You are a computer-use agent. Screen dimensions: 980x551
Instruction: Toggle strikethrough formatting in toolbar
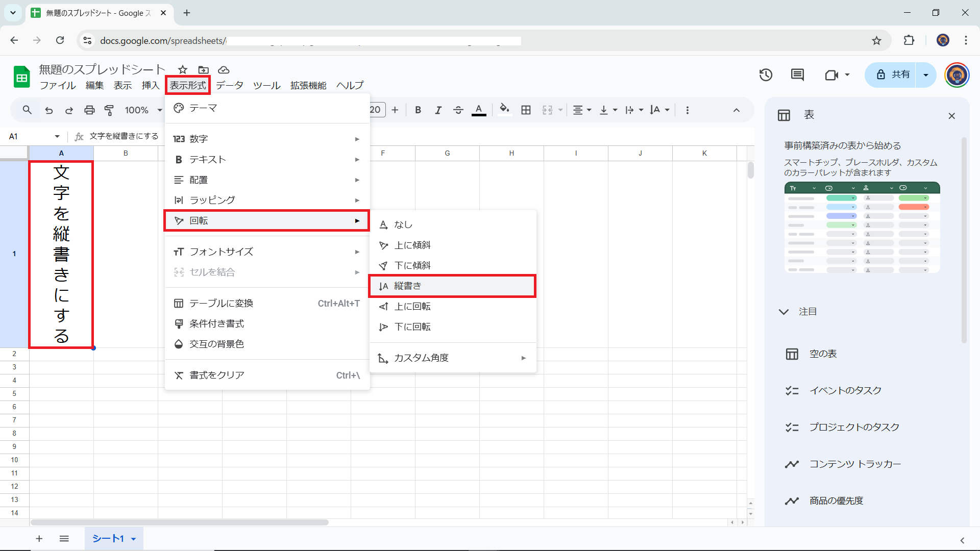click(x=458, y=110)
